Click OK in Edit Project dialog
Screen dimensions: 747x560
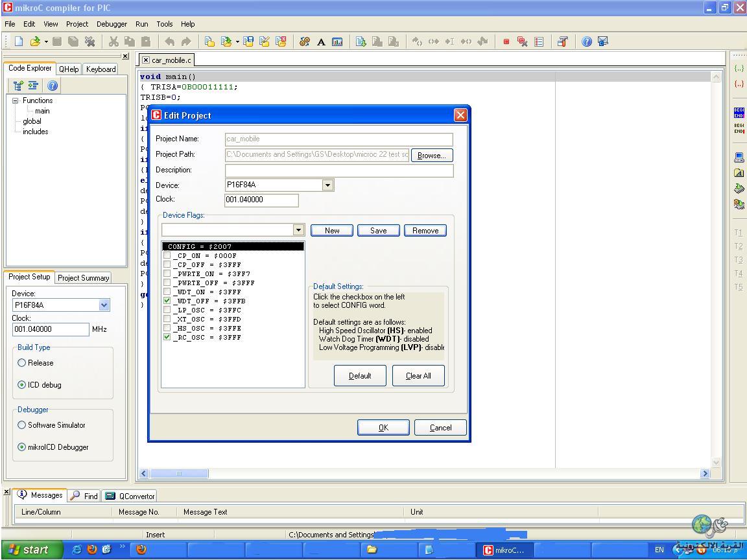(383, 428)
